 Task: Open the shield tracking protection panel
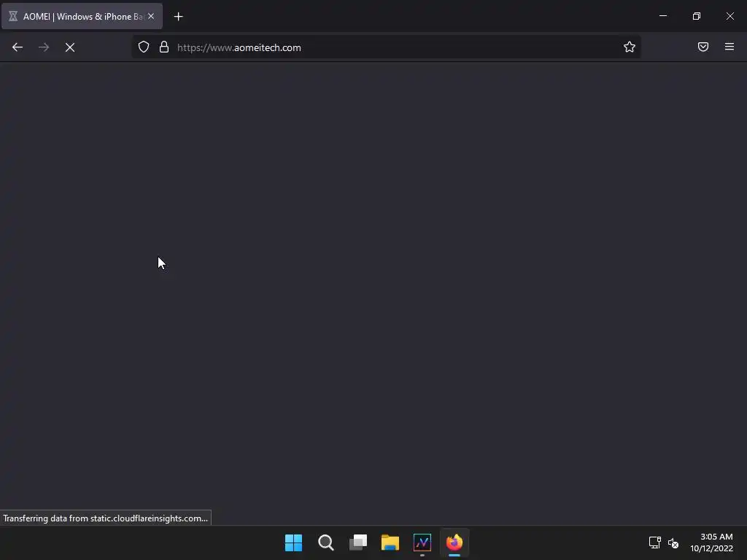[144, 47]
